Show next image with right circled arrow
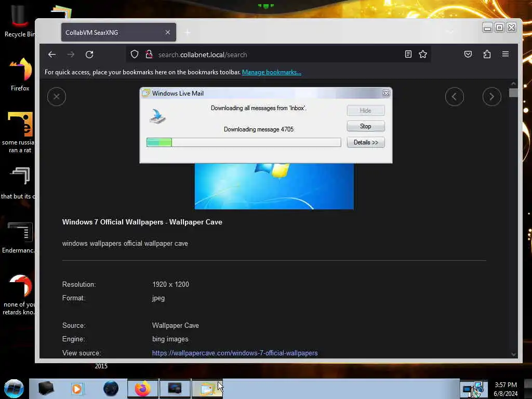This screenshot has height=399, width=532. click(491, 97)
